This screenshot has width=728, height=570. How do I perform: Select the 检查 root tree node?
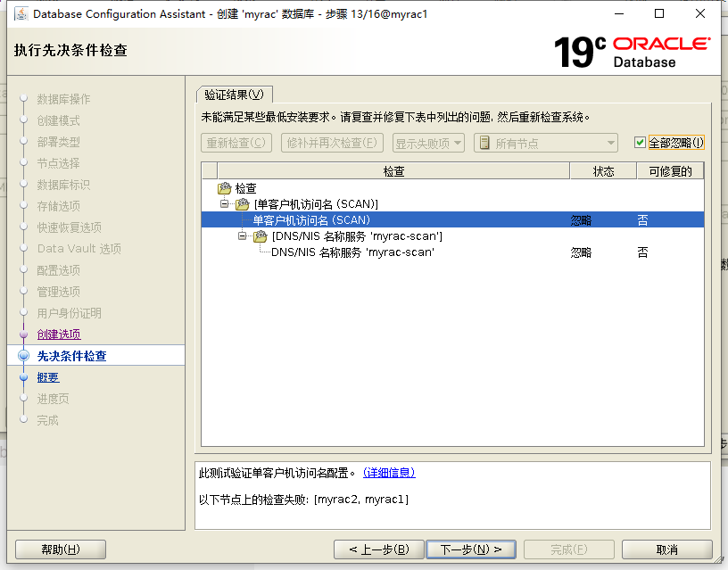tap(245, 188)
